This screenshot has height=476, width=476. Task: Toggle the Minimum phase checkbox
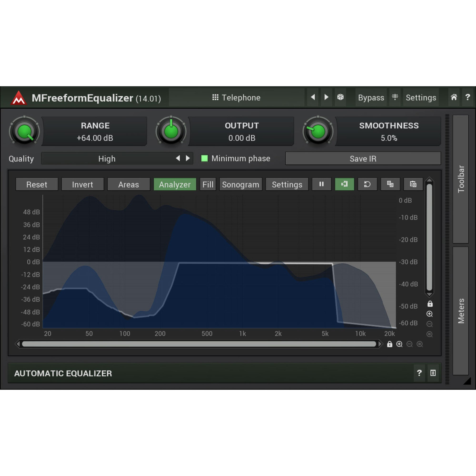click(x=204, y=158)
